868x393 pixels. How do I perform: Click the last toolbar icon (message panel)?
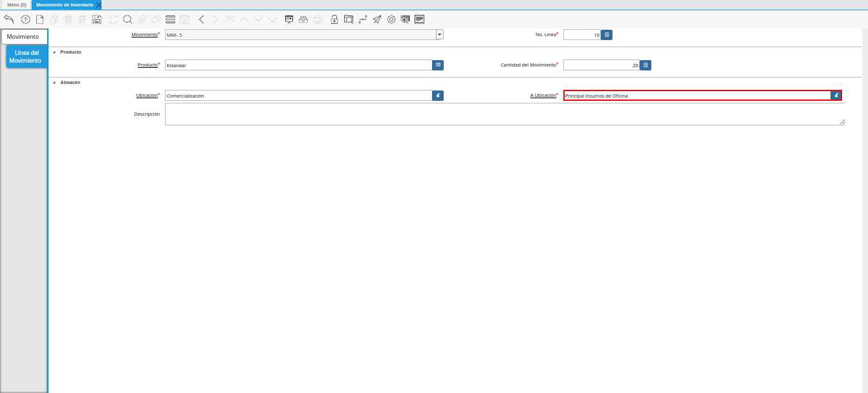point(420,19)
